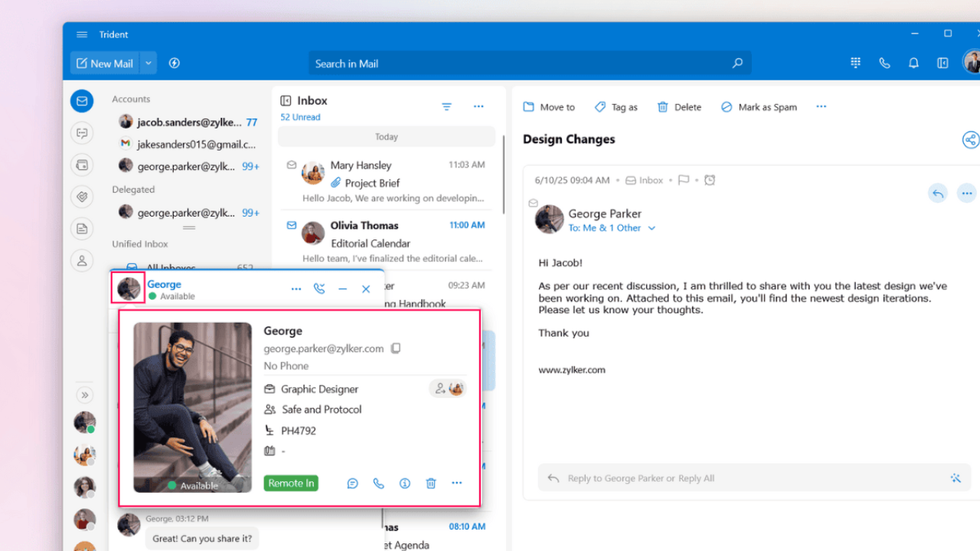Open the hamburger menu beside Trident
Screen dimensions: 980x551
coord(82,34)
